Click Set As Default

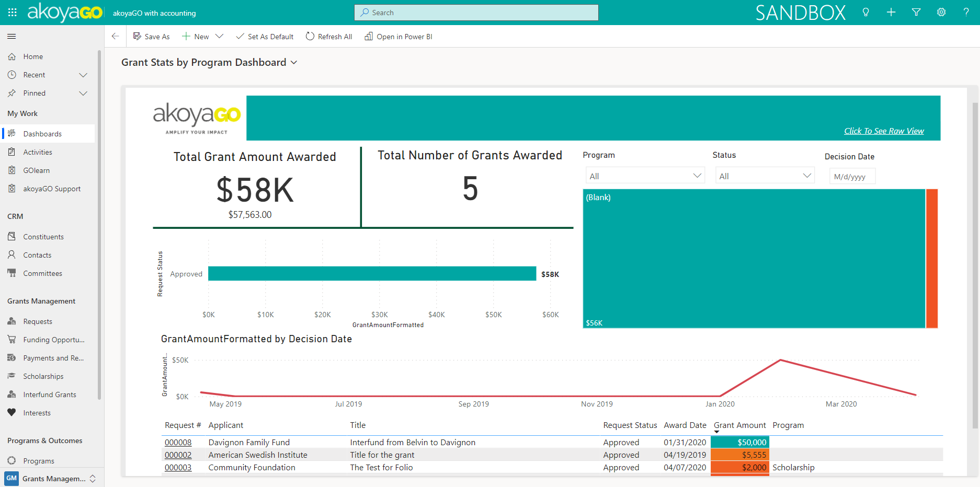(265, 36)
